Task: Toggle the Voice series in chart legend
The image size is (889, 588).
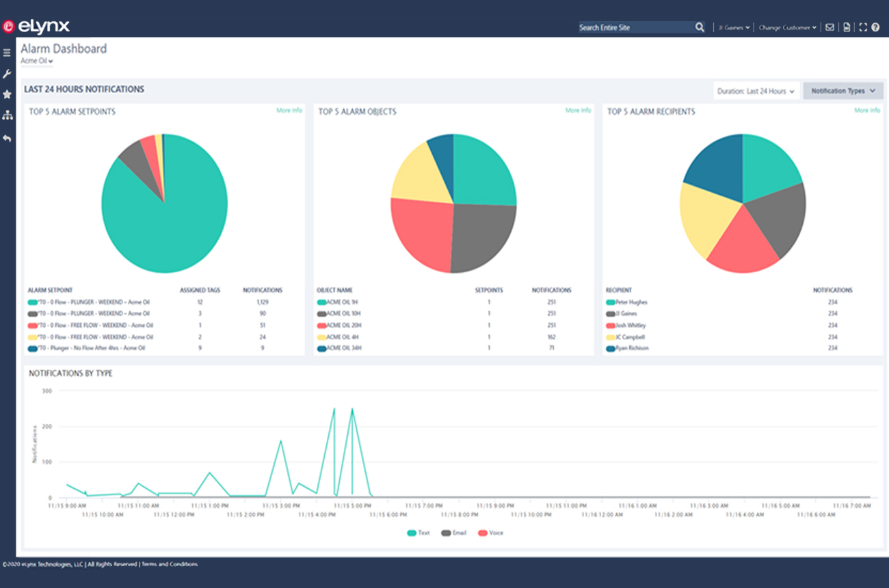Action: [x=491, y=533]
